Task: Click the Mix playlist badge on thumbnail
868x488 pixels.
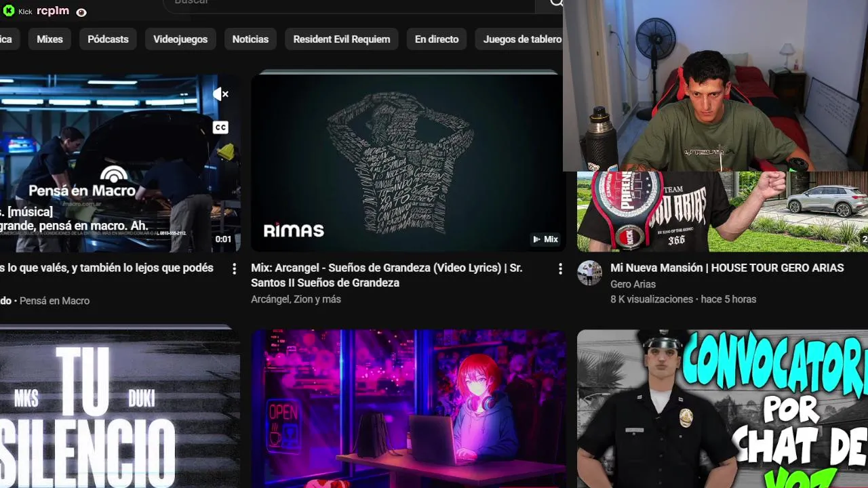Action: coord(545,239)
